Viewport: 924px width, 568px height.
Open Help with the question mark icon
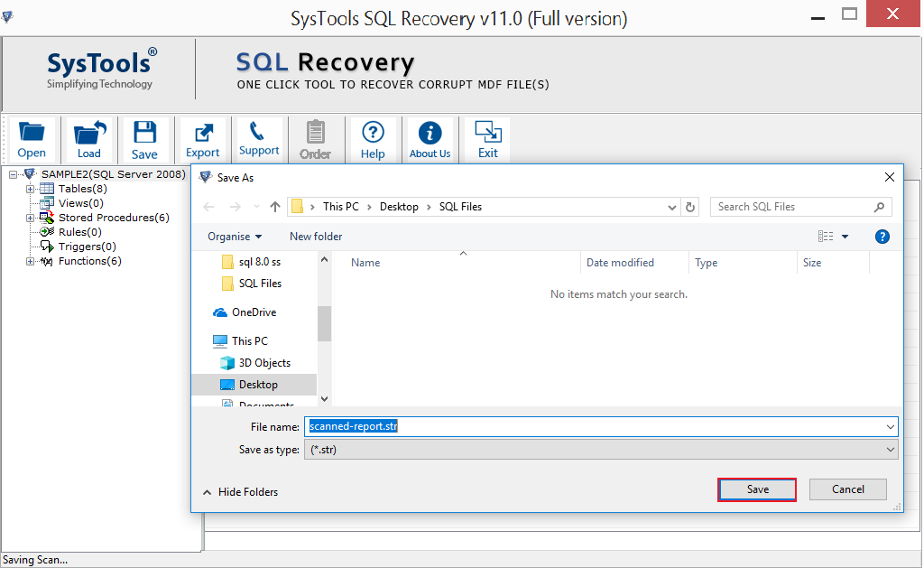click(x=373, y=140)
